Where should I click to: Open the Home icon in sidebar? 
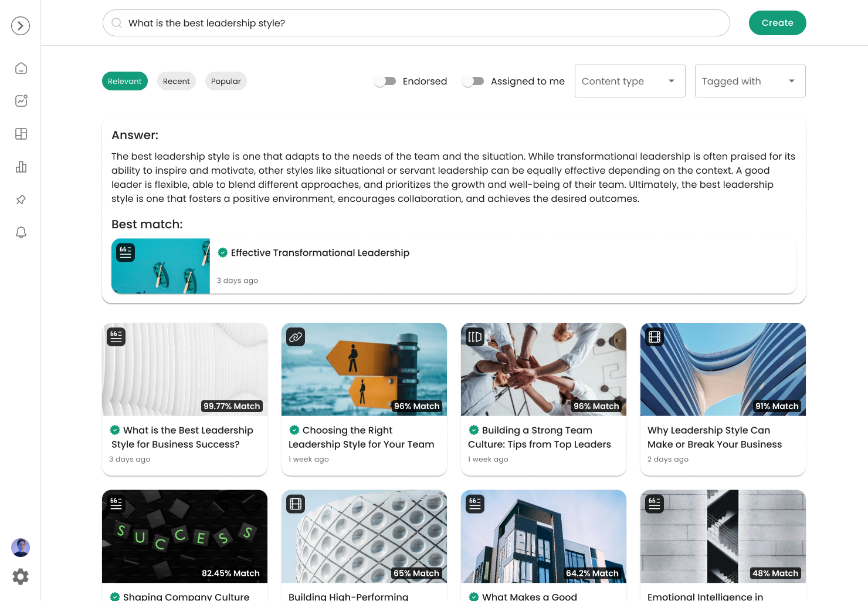21,68
